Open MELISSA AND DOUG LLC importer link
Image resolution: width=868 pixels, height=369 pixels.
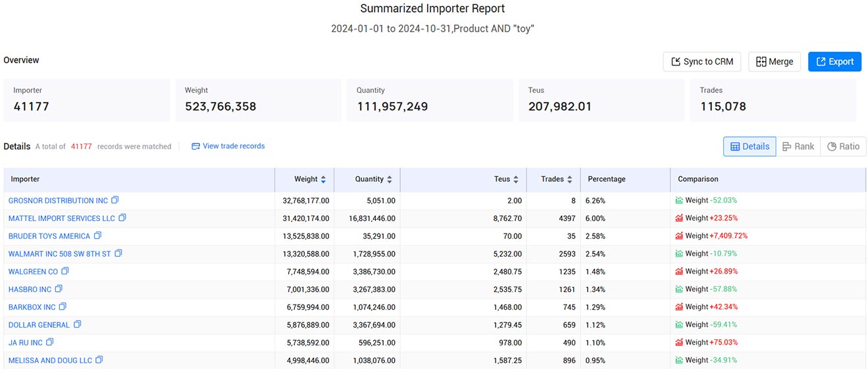[x=51, y=360]
